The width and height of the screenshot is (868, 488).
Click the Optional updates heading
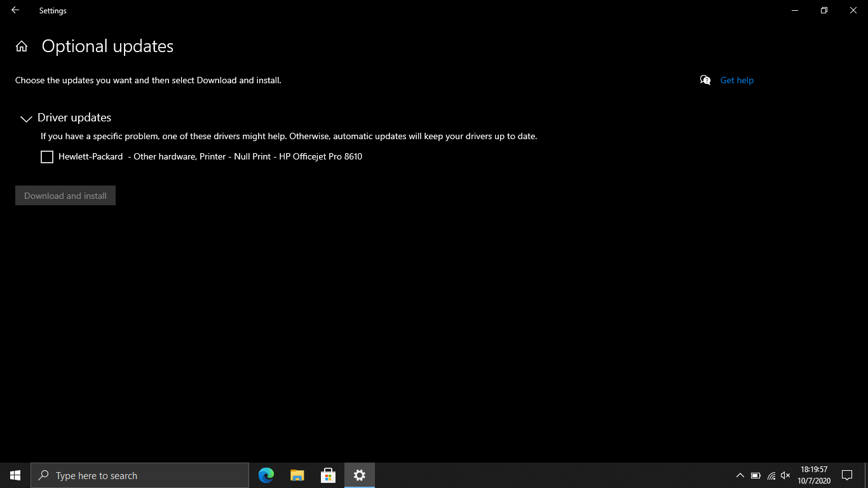(x=107, y=46)
